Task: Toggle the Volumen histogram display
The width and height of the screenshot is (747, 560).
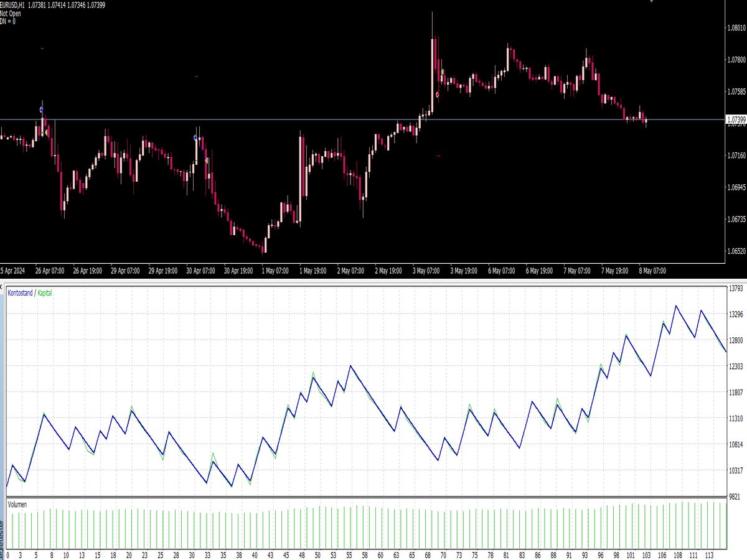Action: coord(17,505)
